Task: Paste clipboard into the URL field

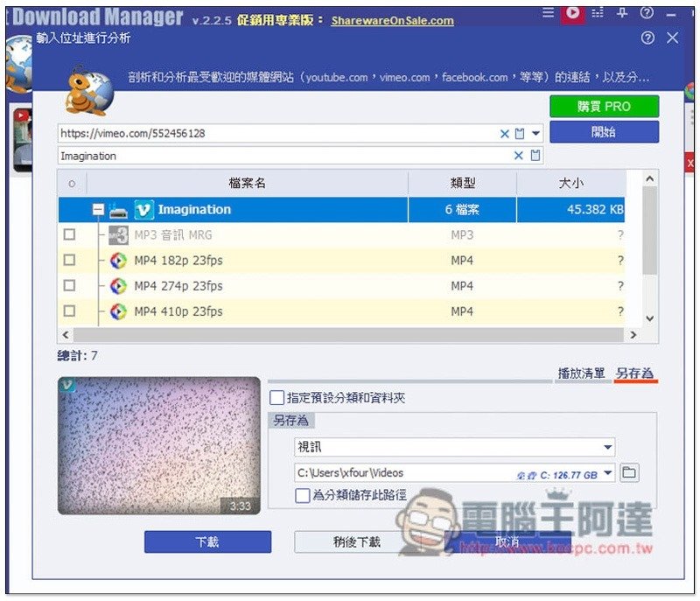Action: (520, 133)
